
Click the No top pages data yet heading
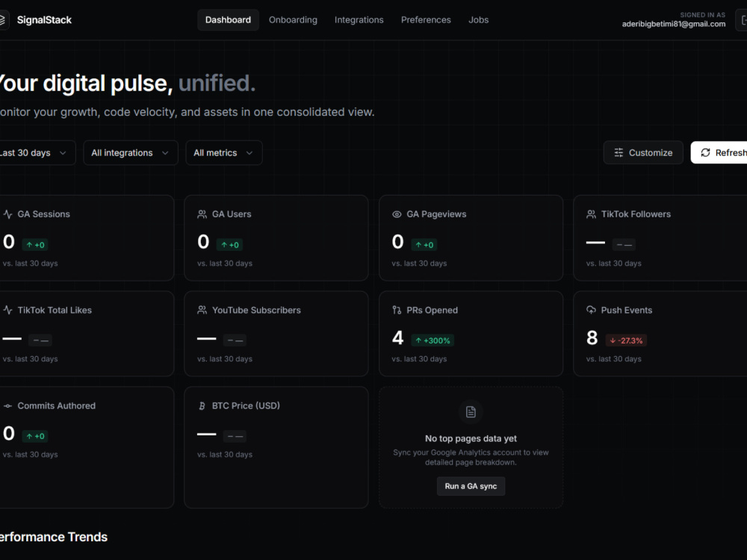click(x=471, y=438)
